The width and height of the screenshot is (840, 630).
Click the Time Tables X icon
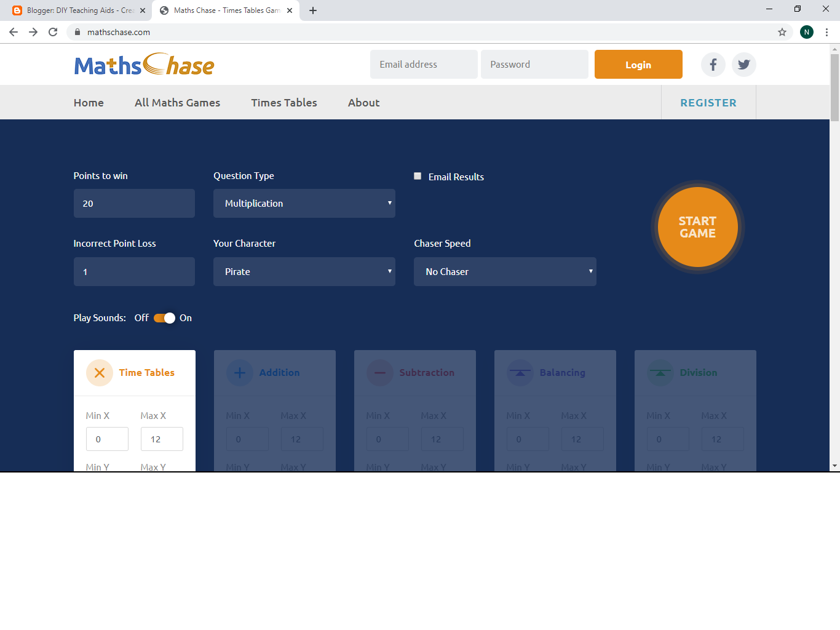tap(100, 373)
